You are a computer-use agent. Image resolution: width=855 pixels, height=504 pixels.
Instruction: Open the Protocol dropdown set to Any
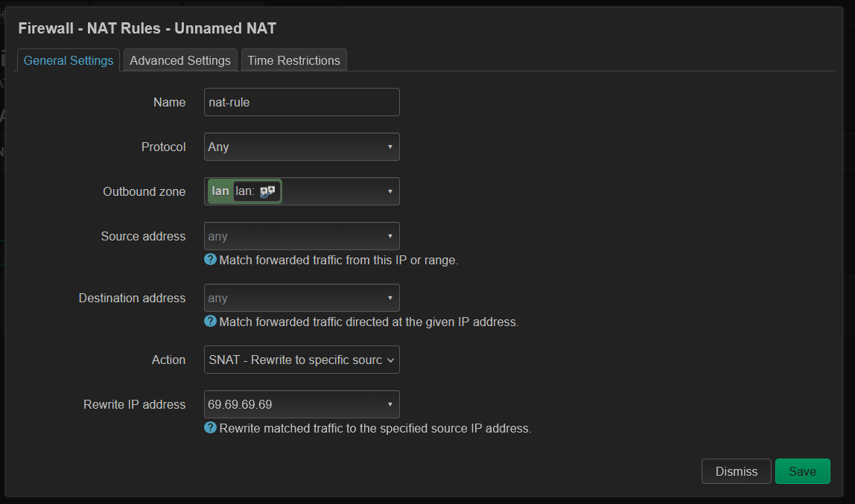click(x=302, y=147)
